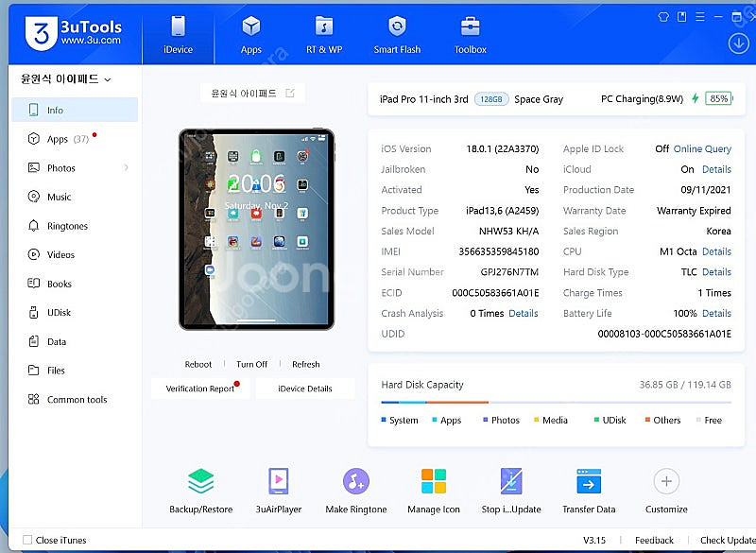Screen dimensions: 756x553
Task: Open the Crash Analysis Details link
Action: (x=524, y=314)
